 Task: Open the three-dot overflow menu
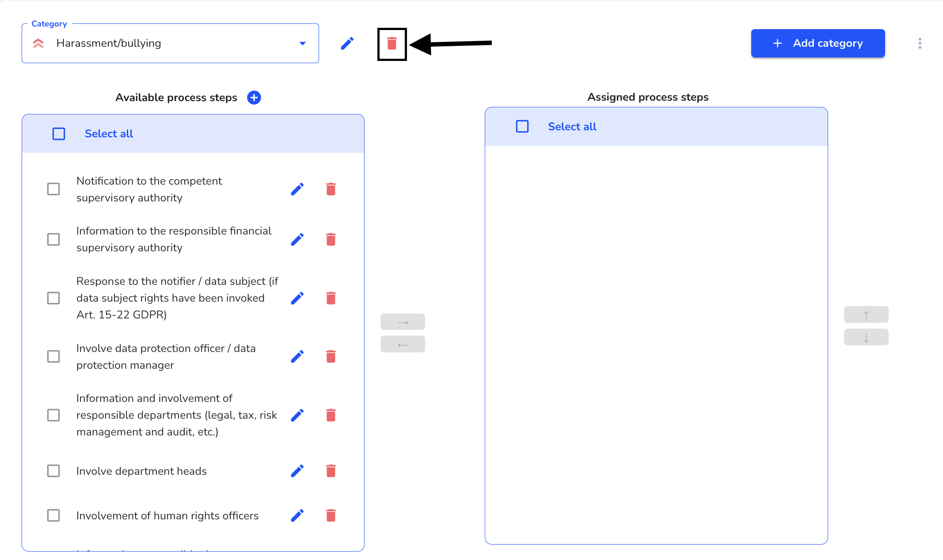coord(920,43)
